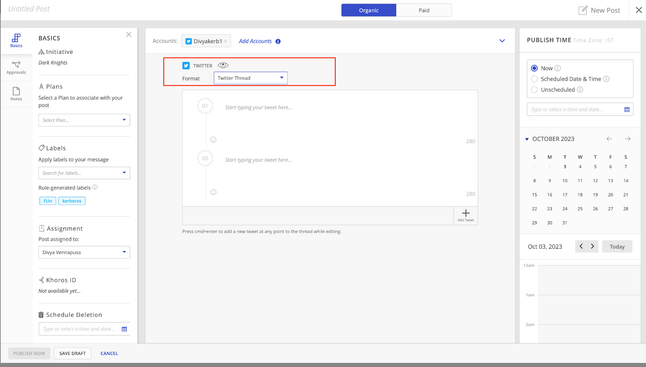
Task: Click the Twitter icon in Divyakerb1 chip
Action: (188, 41)
